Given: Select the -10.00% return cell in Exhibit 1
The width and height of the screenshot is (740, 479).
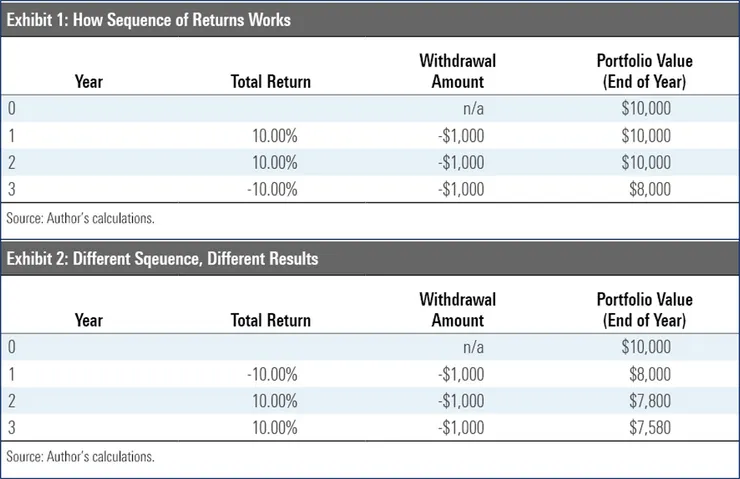Looking at the screenshot, I should (274, 189).
